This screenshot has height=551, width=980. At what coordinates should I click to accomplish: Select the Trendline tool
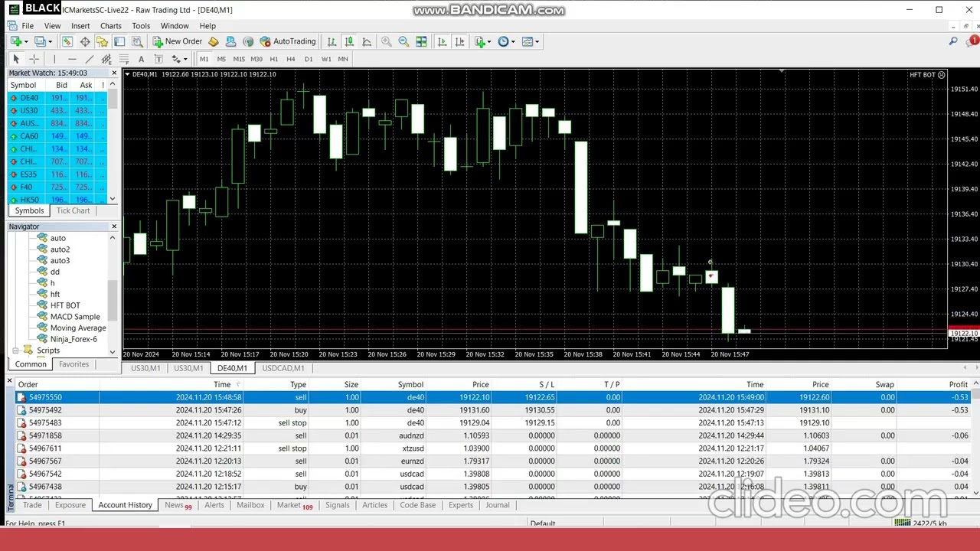click(89, 59)
